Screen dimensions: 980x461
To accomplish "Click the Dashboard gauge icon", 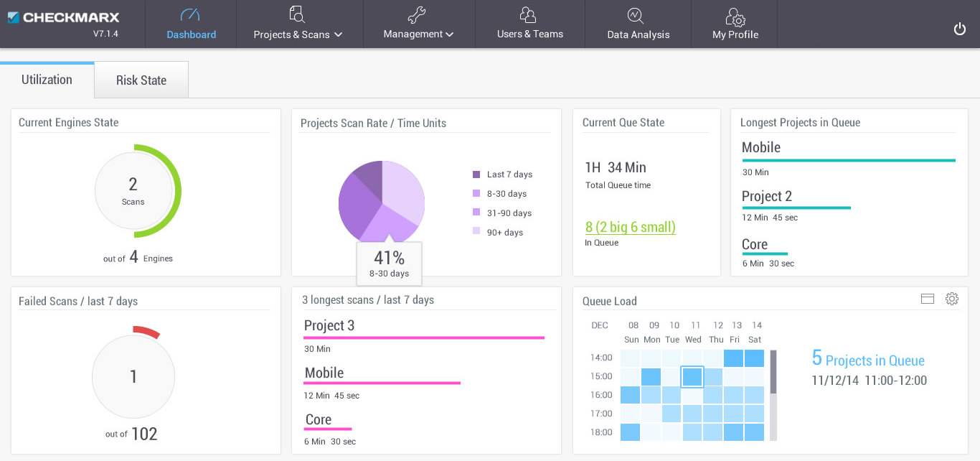I will coord(191,14).
